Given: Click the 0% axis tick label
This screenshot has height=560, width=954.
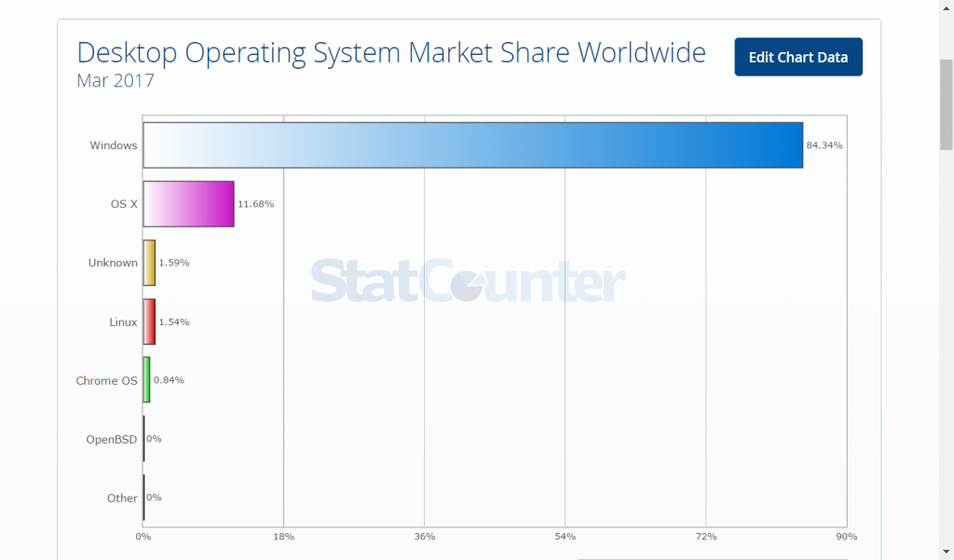Looking at the screenshot, I should [x=143, y=536].
